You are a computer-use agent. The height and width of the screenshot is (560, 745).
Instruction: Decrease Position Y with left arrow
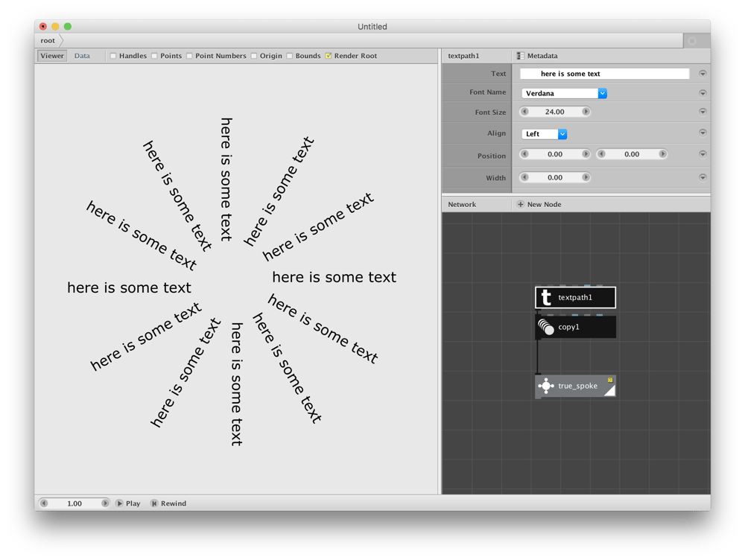coord(601,154)
